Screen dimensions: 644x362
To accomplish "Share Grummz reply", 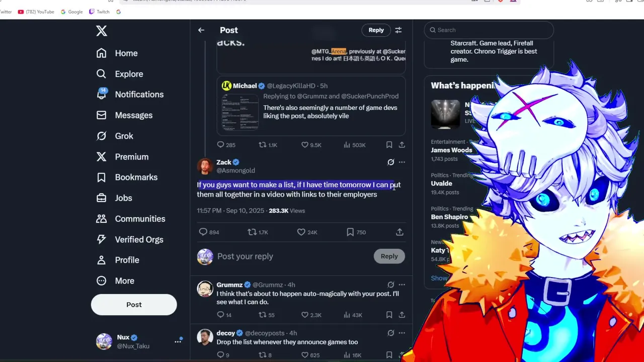I will (402, 315).
